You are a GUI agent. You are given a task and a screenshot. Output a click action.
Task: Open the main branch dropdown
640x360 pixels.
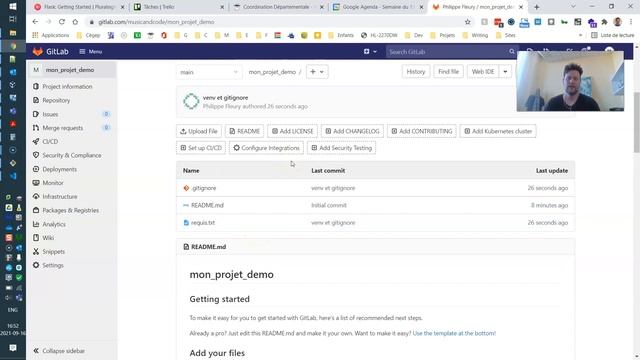coord(209,72)
